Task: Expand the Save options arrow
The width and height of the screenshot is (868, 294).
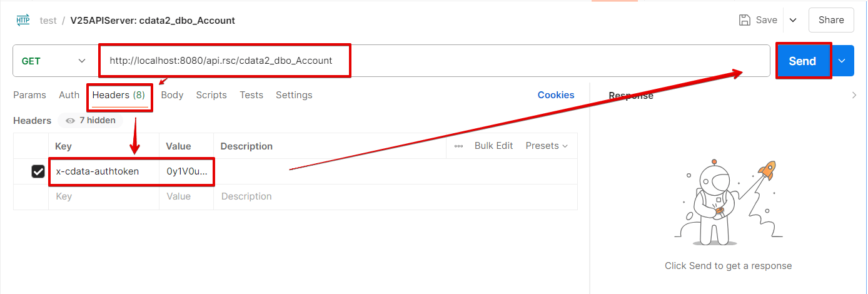Action: tap(793, 20)
